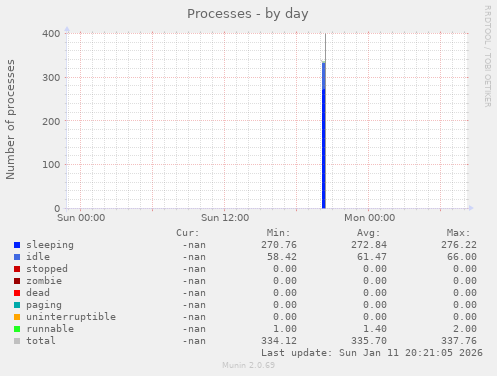Click idle maximum value 66.00
This screenshot has height=376, width=497.
tap(462, 257)
